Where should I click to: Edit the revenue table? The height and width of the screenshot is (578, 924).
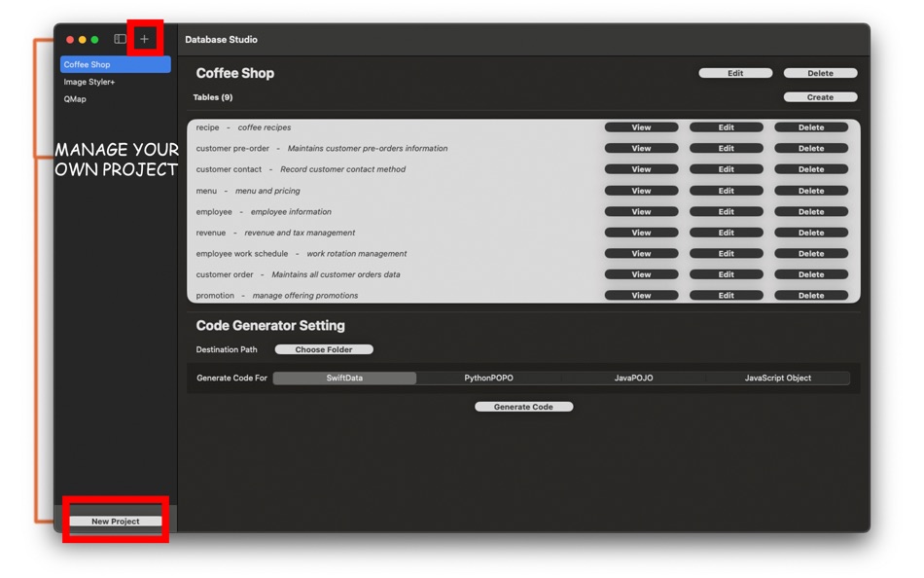pyautogui.click(x=727, y=232)
